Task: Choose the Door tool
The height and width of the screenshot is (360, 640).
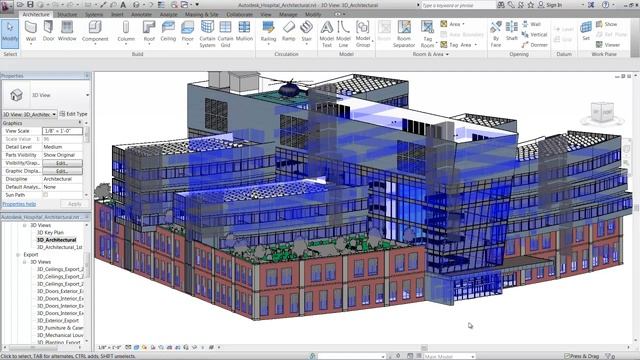Action: pyautogui.click(x=49, y=31)
